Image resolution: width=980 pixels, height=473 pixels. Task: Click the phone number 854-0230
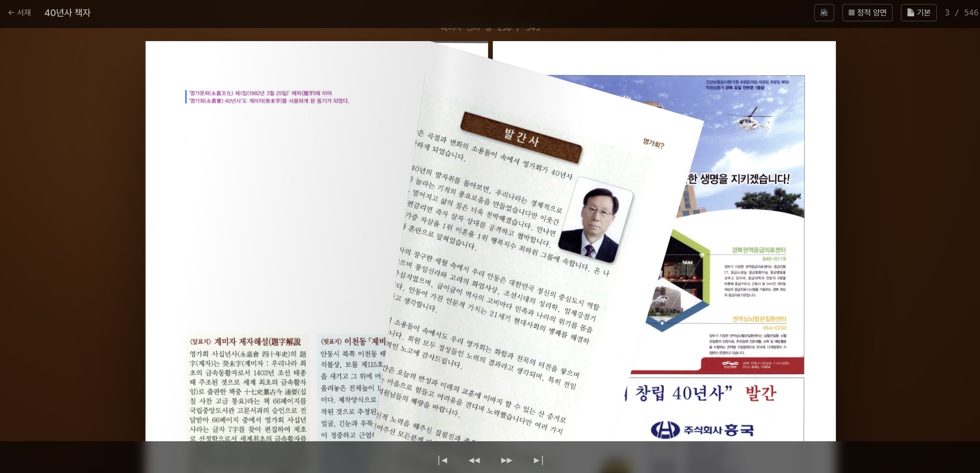pyautogui.click(x=775, y=328)
